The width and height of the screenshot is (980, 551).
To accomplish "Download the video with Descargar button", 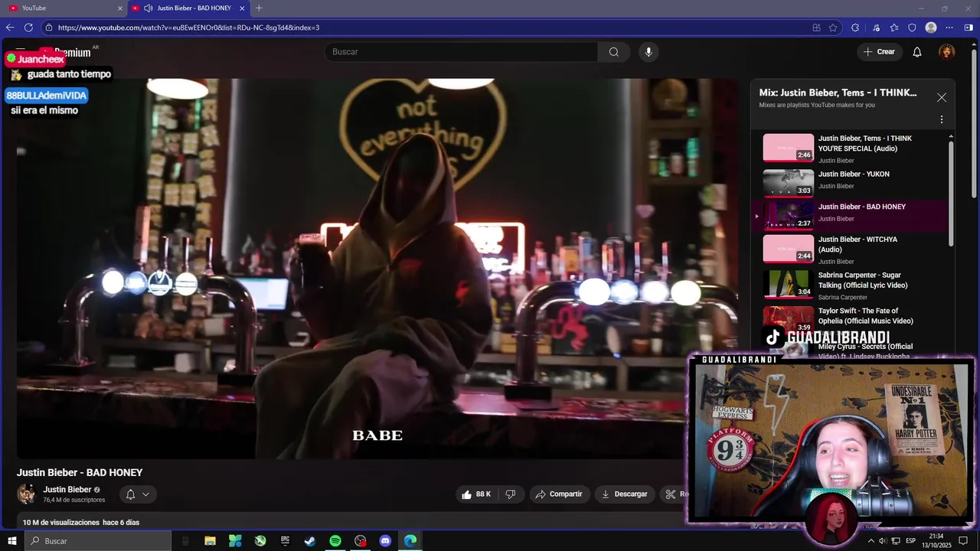I will pos(625,494).
